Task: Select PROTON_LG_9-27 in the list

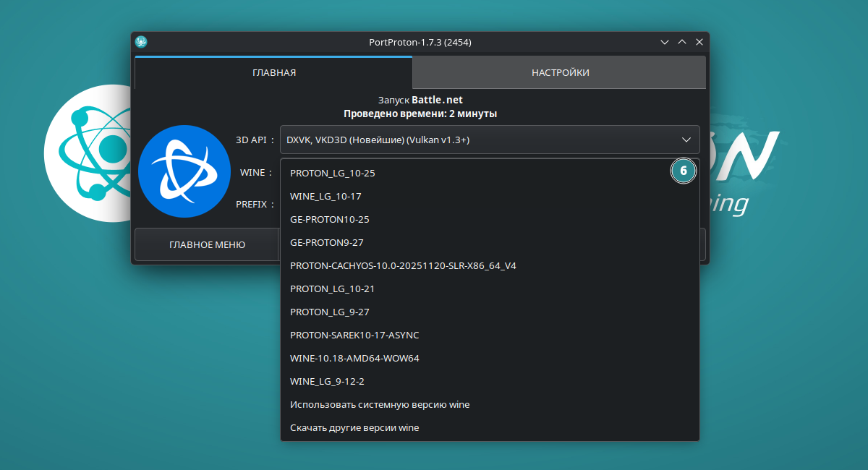Action: (330, 312)
